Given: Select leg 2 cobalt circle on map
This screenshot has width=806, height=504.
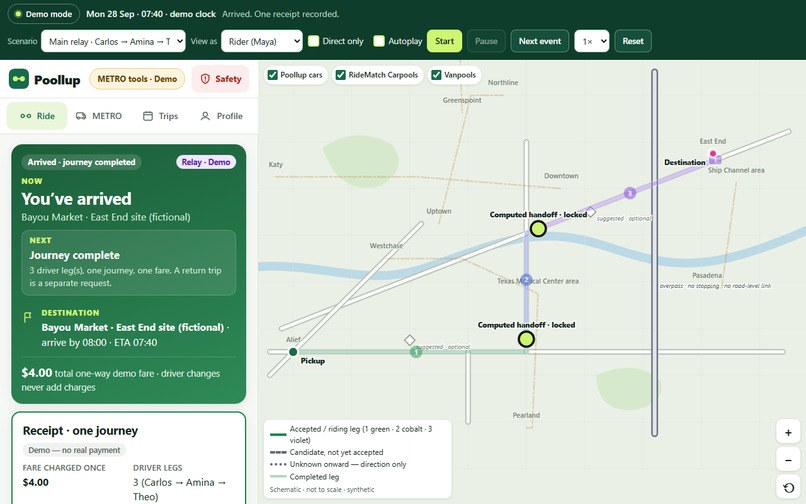Looking at the screenshot, I should click(525, 280).
